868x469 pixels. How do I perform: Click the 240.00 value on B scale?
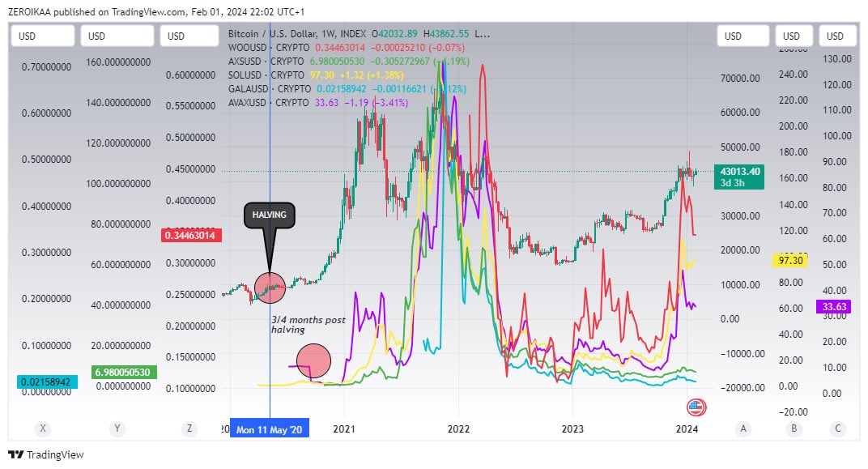pyautogui.click(x=794, y=75)
